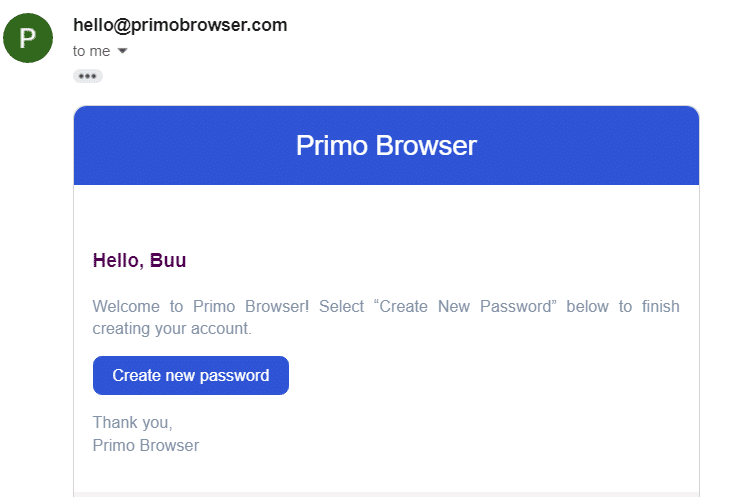This screenshot has width=746, height=497.
Task: Click the word "finish" in welcome sentence
Action: [660, 306]
